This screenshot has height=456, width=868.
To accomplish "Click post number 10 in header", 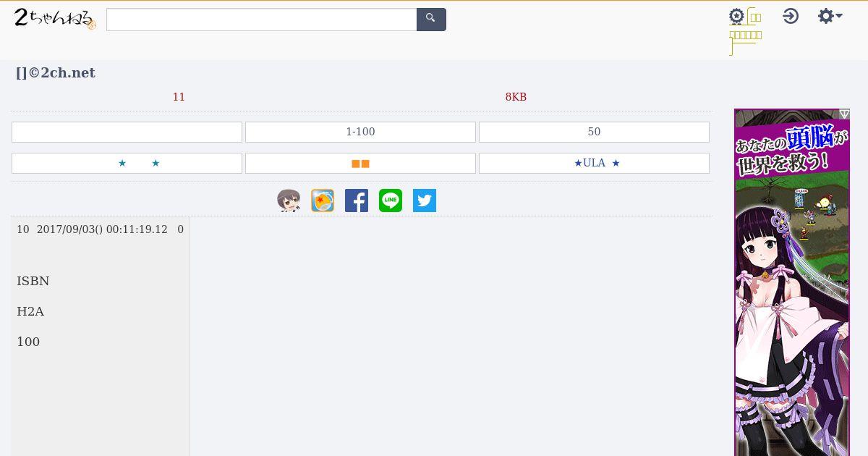I will (23, 229).
